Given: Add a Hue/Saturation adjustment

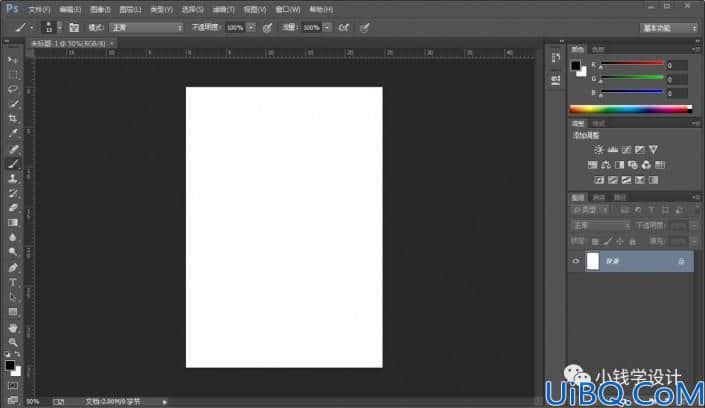Looking at the screenshot, I should tap(593, 165).
